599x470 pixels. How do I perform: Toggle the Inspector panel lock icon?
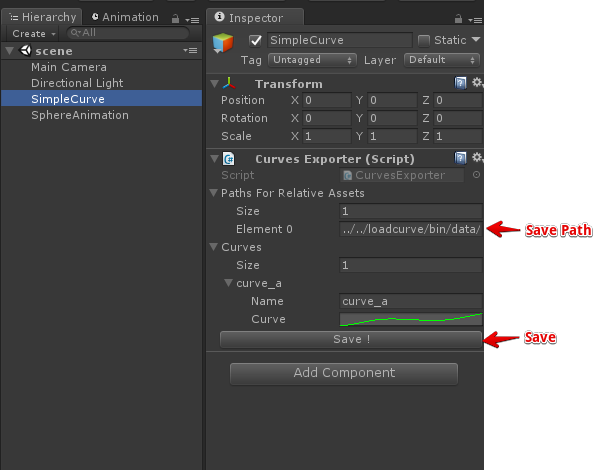[458, 19]
